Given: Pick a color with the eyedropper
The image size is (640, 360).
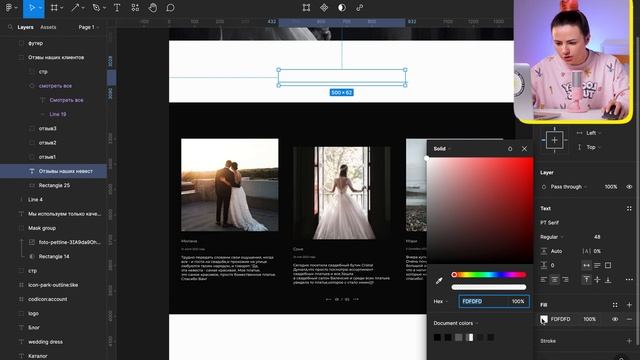Looking at the screenshot, I should click(x=439, y=280).
